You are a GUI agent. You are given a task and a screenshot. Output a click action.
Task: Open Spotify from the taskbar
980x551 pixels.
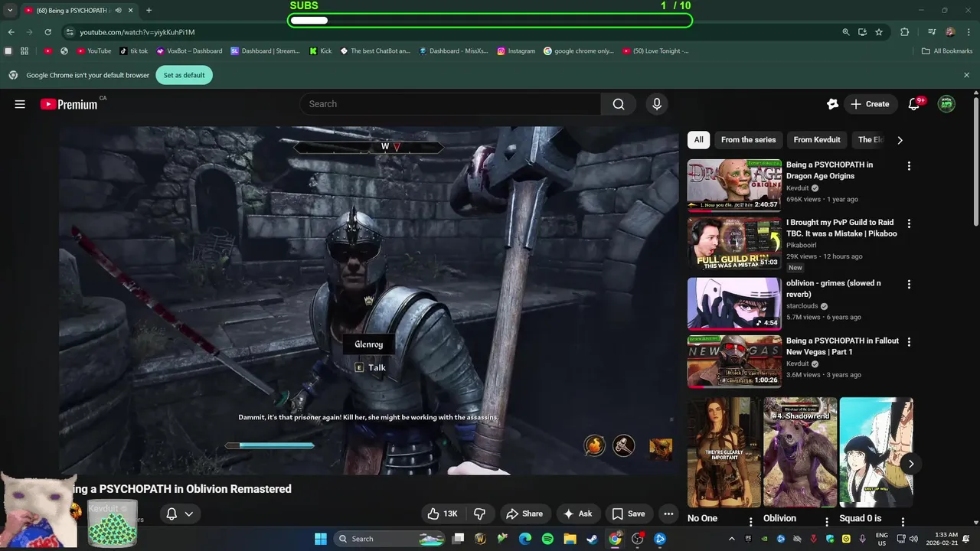pyautogui.click(x=547, y=539)
